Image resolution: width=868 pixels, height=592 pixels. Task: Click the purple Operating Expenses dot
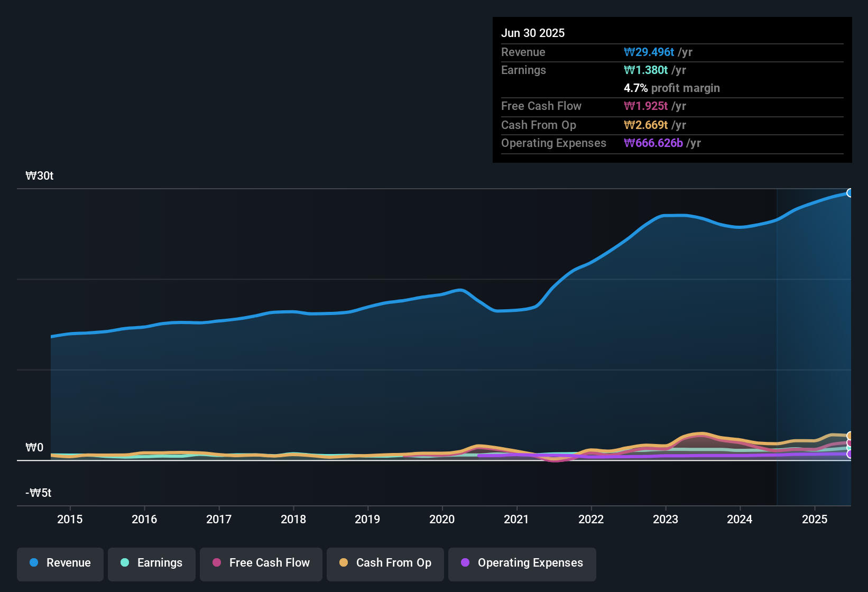465,562
